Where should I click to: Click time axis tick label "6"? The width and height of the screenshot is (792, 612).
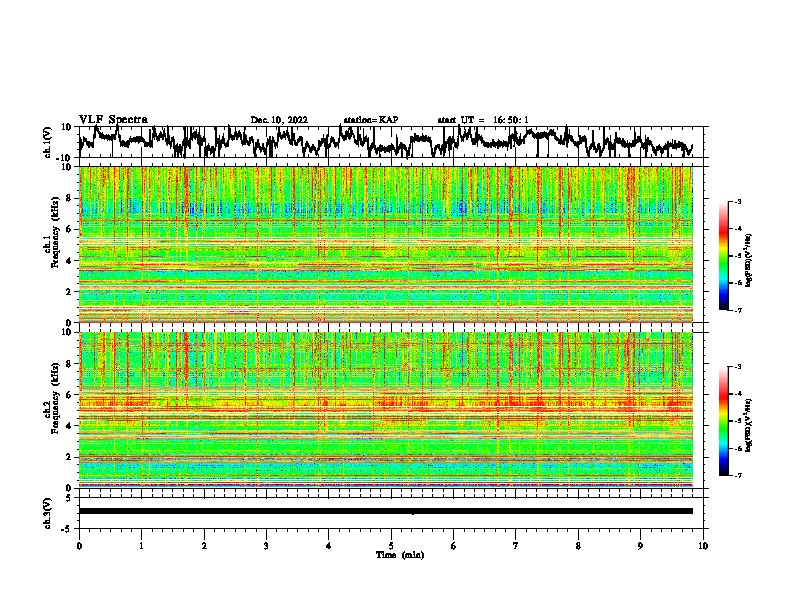[454, 546]
